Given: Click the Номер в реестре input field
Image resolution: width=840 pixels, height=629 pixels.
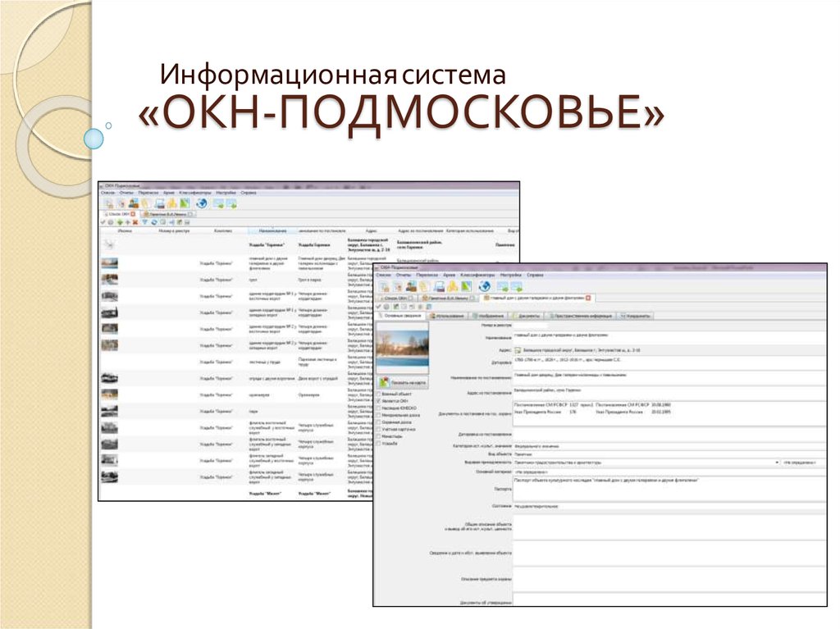Looking at the screenshot, I should pos(531,325).
